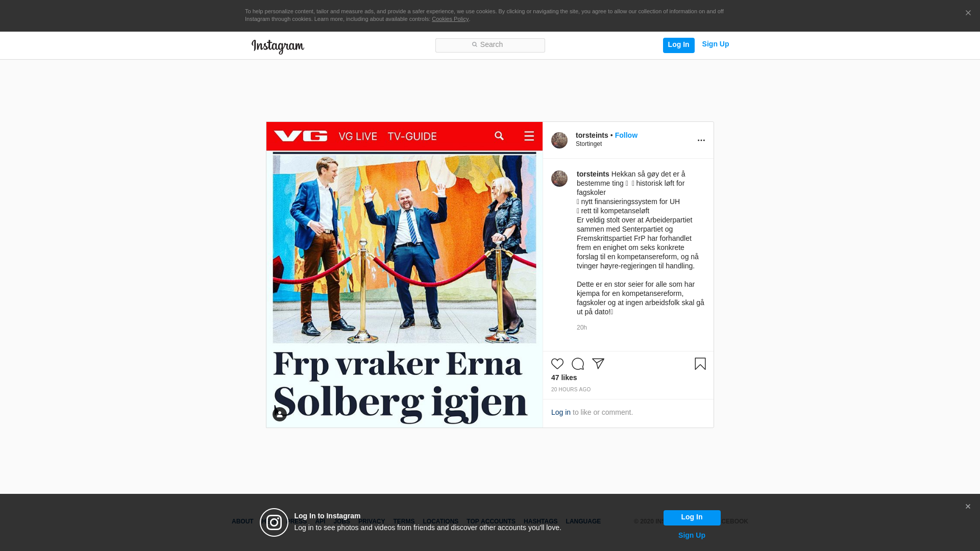Open torsteints avatar beside the caption
The image size is (980, 551).
[559, 179]
